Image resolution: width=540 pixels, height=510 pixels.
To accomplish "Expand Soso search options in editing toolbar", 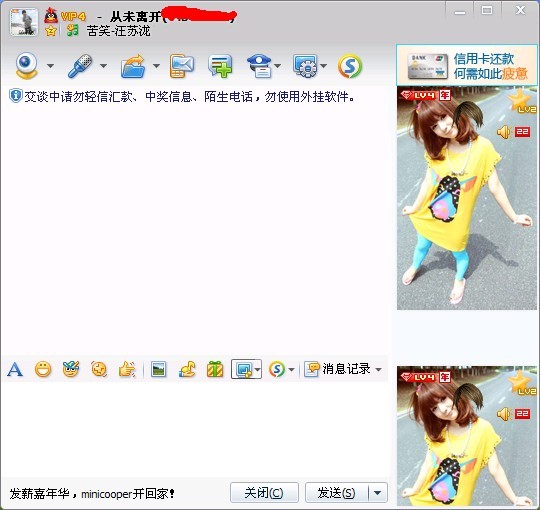I will 291,370.
